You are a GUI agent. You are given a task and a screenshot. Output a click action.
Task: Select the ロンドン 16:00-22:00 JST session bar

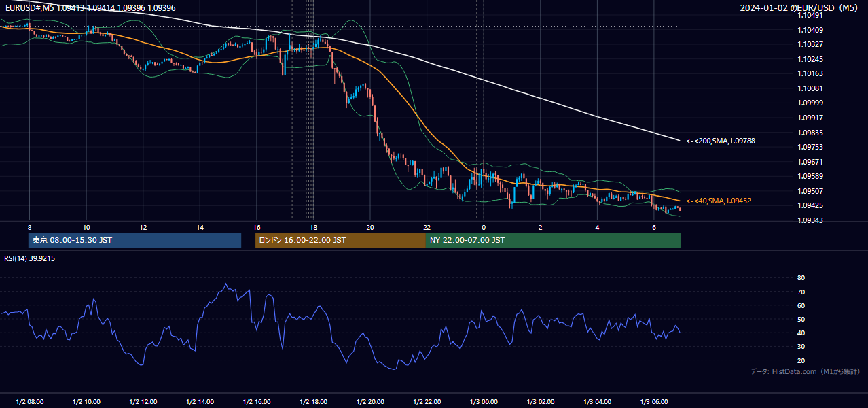[x=340, y=240]
